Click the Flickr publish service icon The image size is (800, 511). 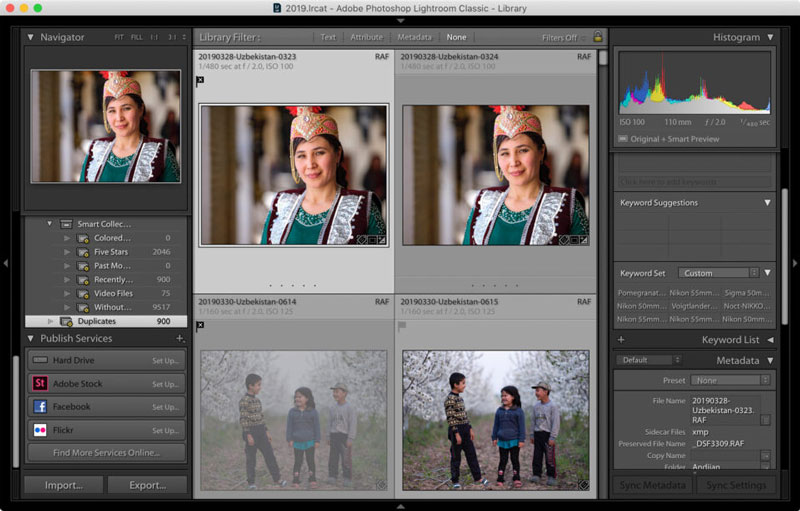pos(40,430)
